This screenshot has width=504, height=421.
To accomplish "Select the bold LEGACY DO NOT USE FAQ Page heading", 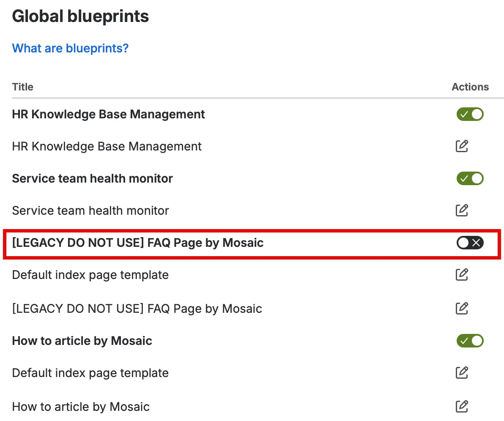I will pyautogui.click(x=137, y=243).
